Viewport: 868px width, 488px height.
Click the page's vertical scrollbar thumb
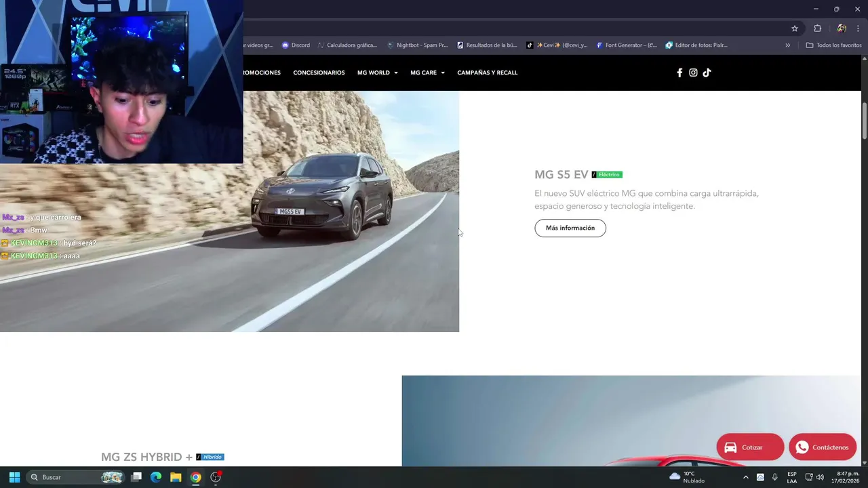pyautogui.click(x=865, y=121)
